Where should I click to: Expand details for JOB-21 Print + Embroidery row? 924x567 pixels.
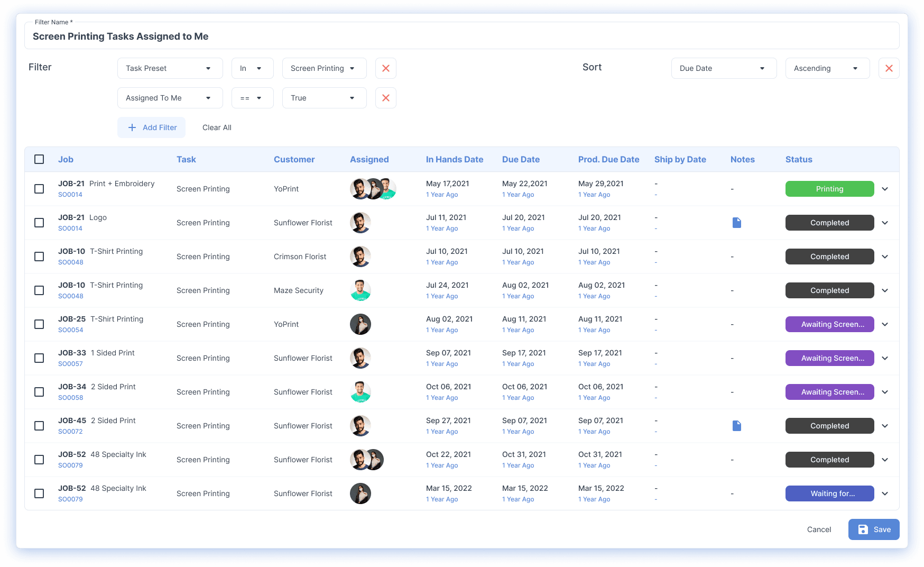click(x=885, y=189)
